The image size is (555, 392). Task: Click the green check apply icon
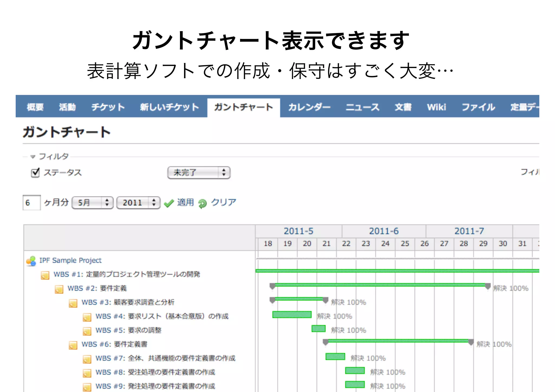click(x=169, y=203)
